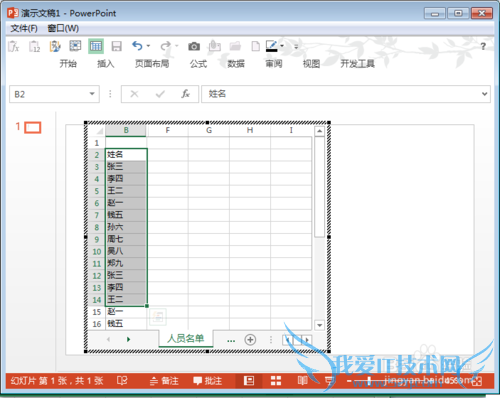The width and height of the screenshot is (500, 398).
Task: Click the paste values clipboard icon
Action: point(35,46)
